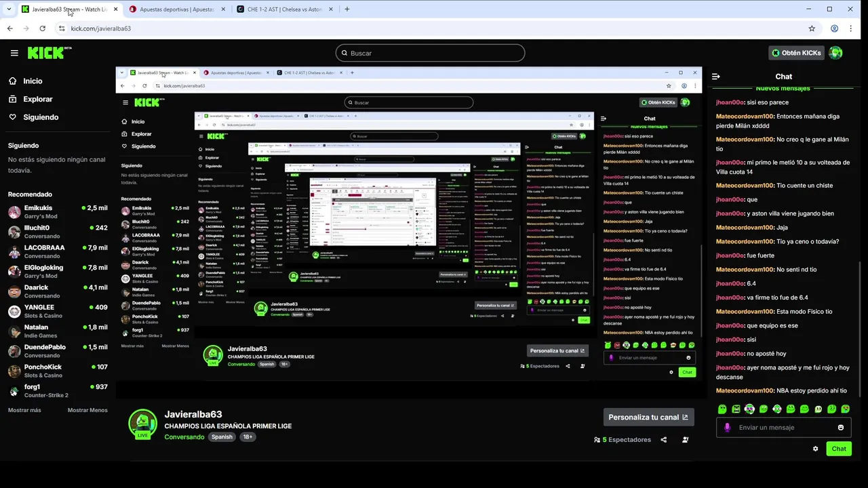This screenshot has height=488, width=868.
Task: Open recommended channel Emikukis
Action: pos(58,211)
